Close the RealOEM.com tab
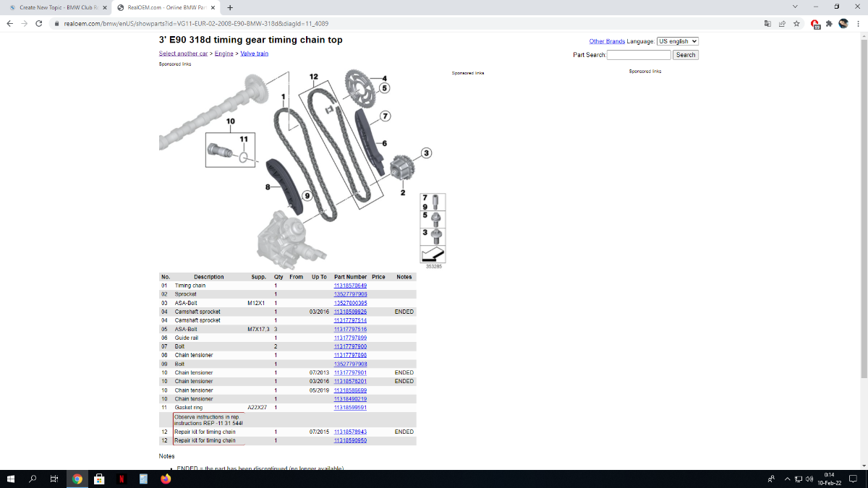This screenshot has width=868, height=488. 213,7
